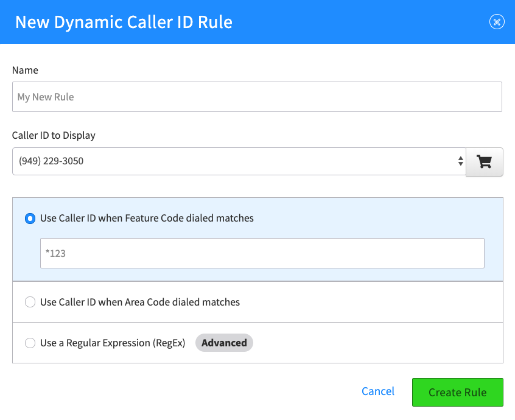This screenshot has height=420, width=515.
Task: Select the Area Code dialed matches radio button
Action: tap(30, 302)
